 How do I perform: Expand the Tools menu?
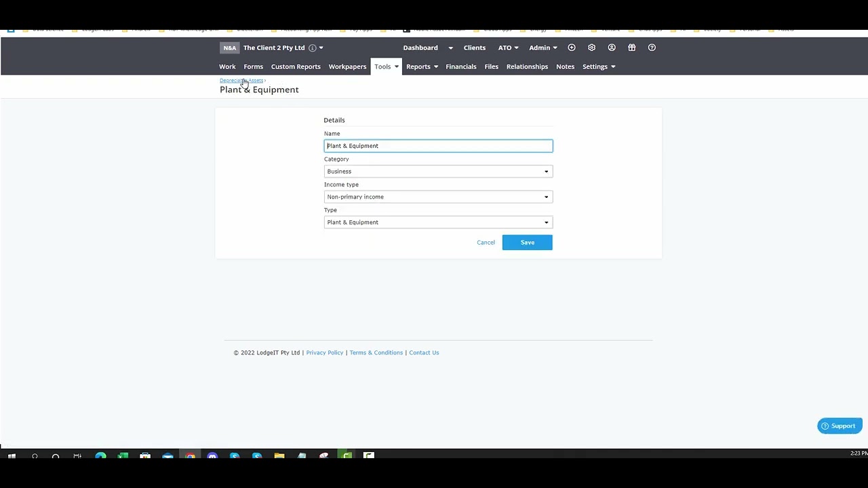tap(387, 66)
